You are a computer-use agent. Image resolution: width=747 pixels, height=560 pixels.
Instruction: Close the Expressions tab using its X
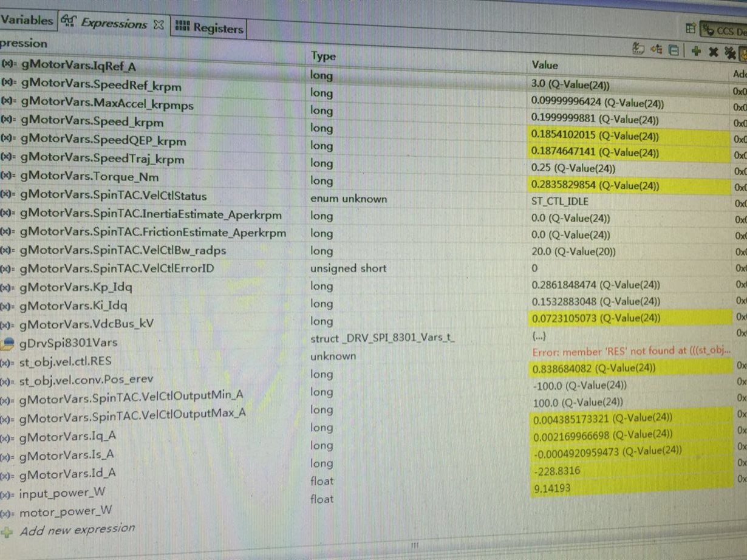[x=159, y=25]
